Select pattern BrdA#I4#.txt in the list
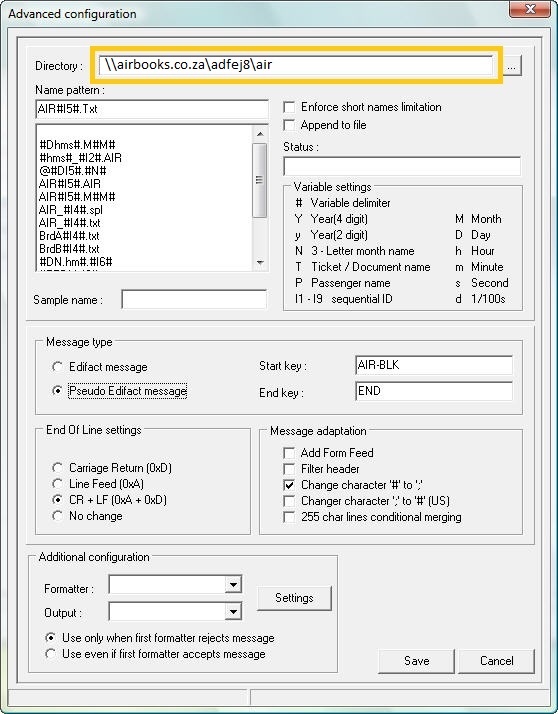Screen dimensions: 558x714 click(x=69, y=236)
